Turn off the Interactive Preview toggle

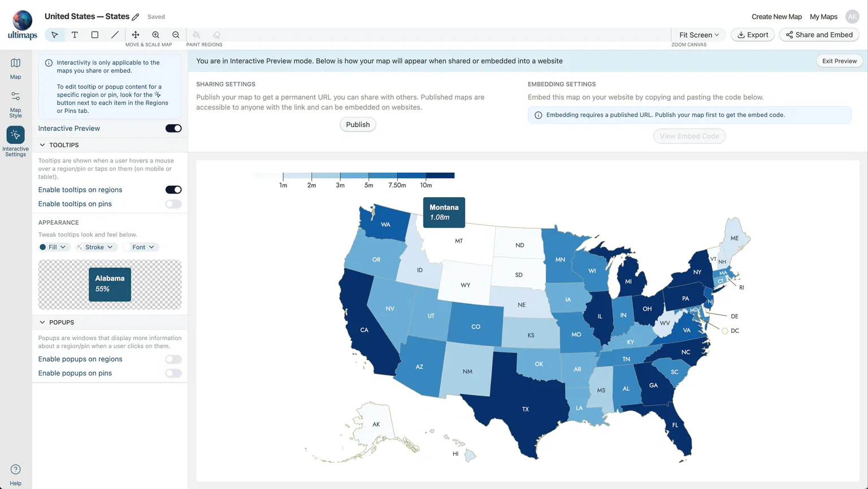pyautogui.click(x=173, y=128)
